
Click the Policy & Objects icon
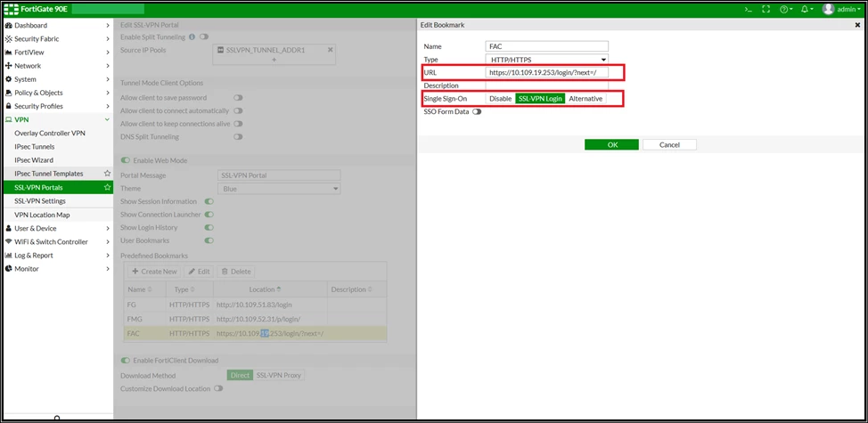point(9,93)
